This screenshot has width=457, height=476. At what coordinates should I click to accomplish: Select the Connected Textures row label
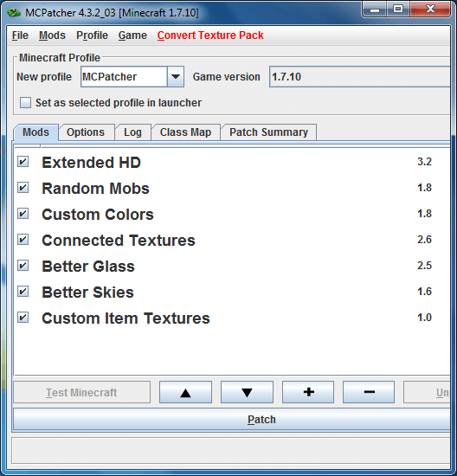(x=119, y=240)
